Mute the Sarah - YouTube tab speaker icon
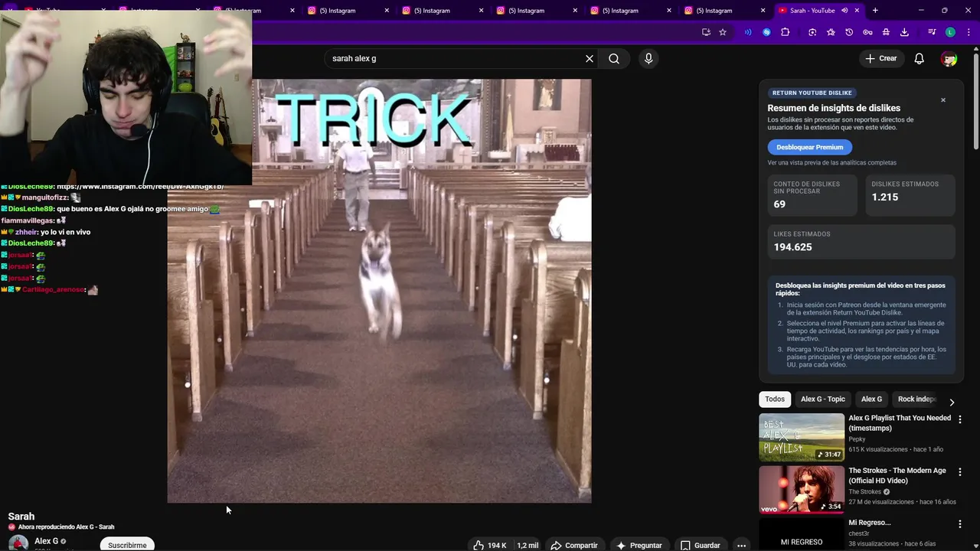This screenshot has width=980, height=551. point(844,11)
